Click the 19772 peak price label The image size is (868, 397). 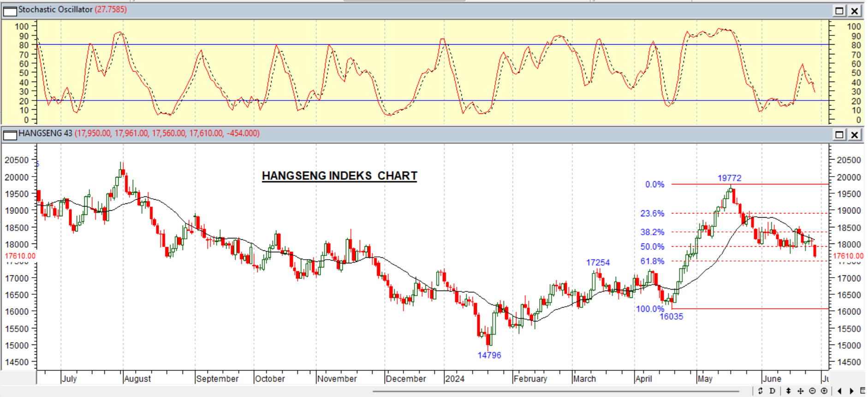tap(729, 178)
